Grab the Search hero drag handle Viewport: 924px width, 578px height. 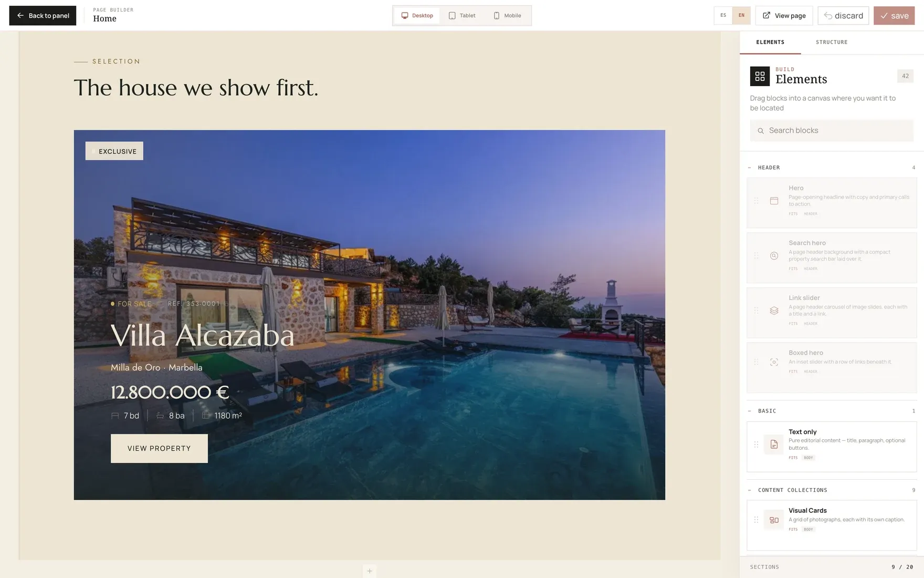tap(756, 256)
